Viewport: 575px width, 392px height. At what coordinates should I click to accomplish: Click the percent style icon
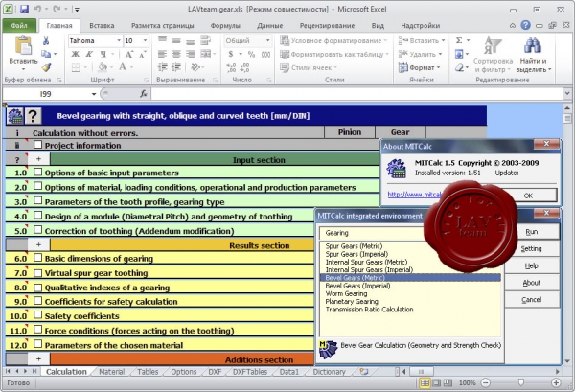pyautogui.click(x=251, y=55)
